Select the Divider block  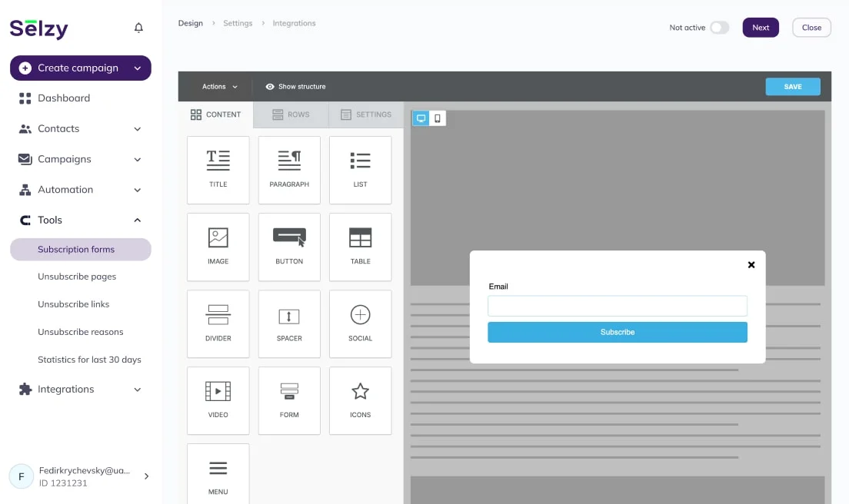pyautogui.click(x=218, y=323)
